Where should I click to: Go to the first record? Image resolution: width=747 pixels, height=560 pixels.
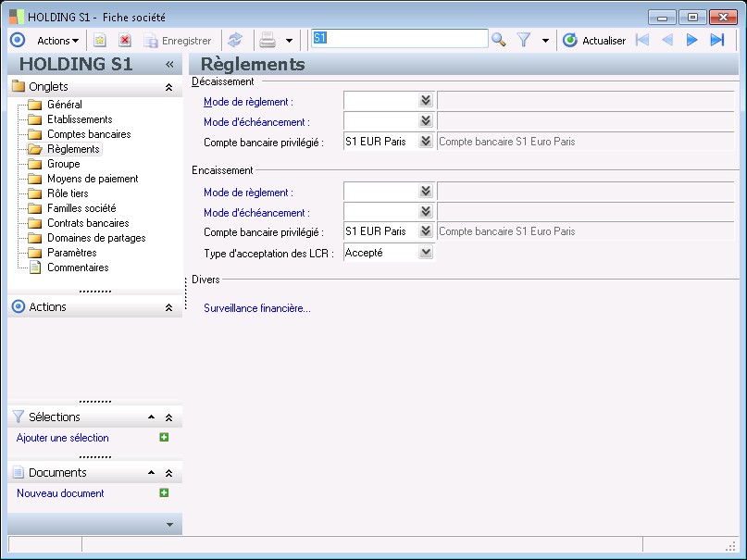click(642, 40)
